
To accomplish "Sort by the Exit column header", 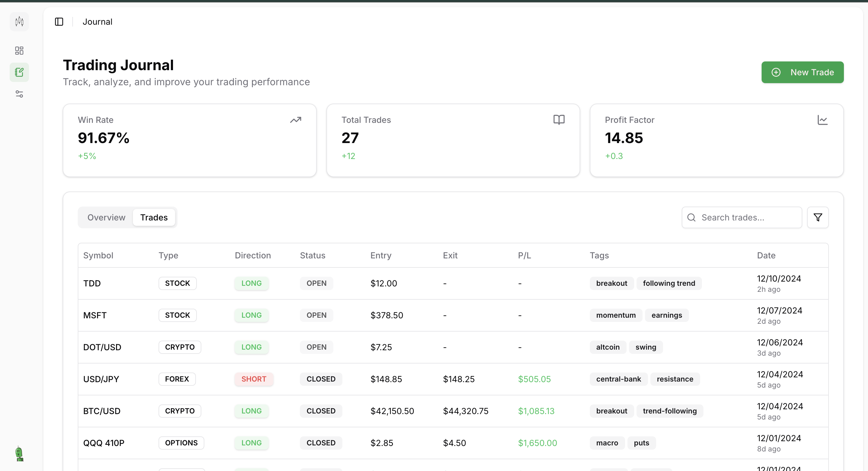I will click(x=450, y=256).
